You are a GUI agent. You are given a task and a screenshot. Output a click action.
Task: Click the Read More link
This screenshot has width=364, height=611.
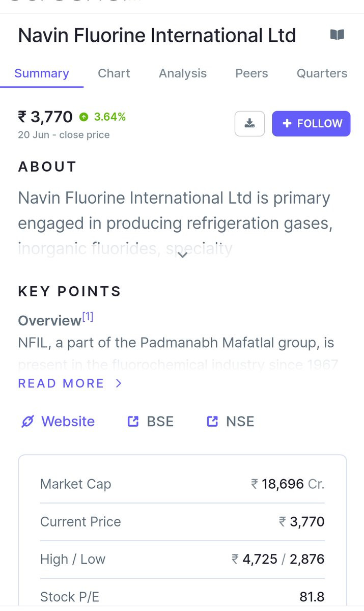click(61, 383)
